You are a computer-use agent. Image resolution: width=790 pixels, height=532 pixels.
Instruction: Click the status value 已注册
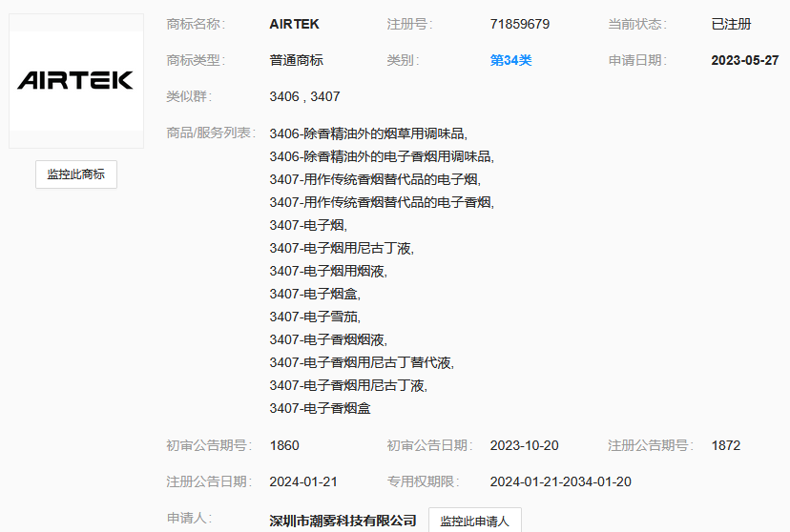coord(731,24)
